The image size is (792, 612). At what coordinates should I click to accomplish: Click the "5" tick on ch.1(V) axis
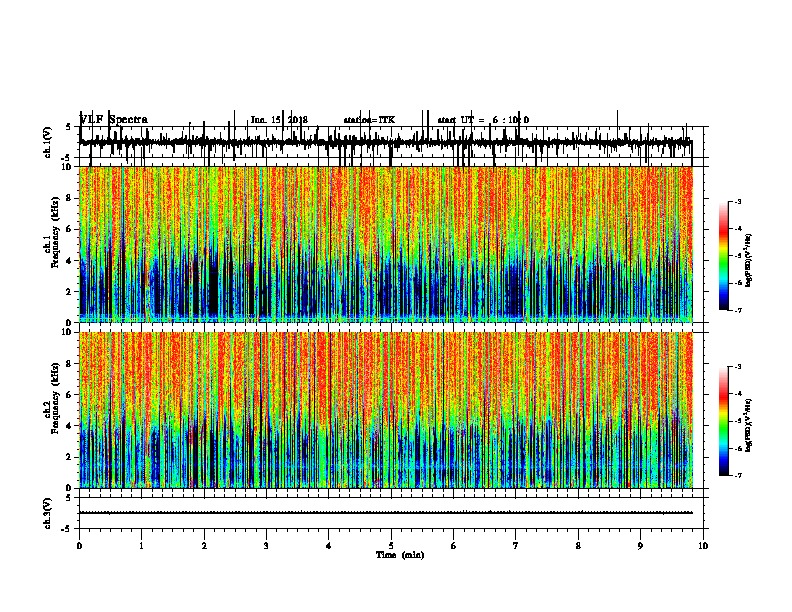(x=69, y=127)
